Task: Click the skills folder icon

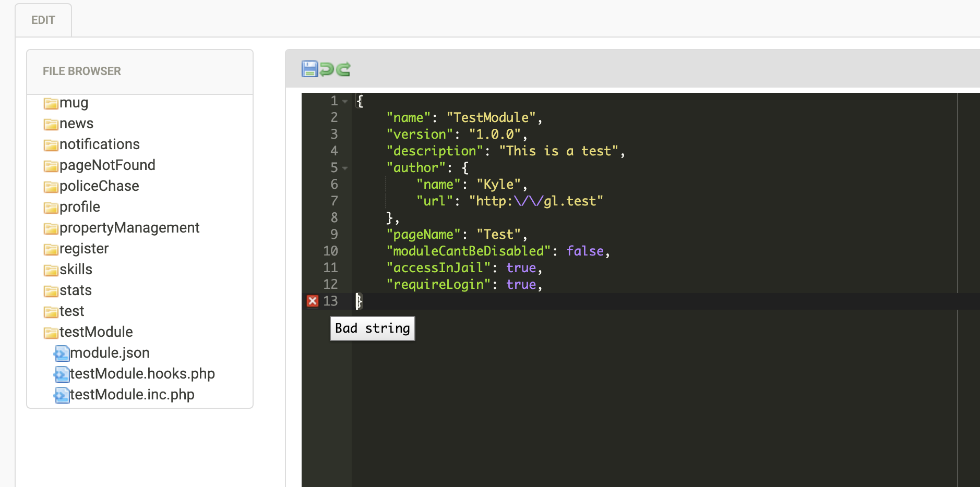Action: coord(51,270)
